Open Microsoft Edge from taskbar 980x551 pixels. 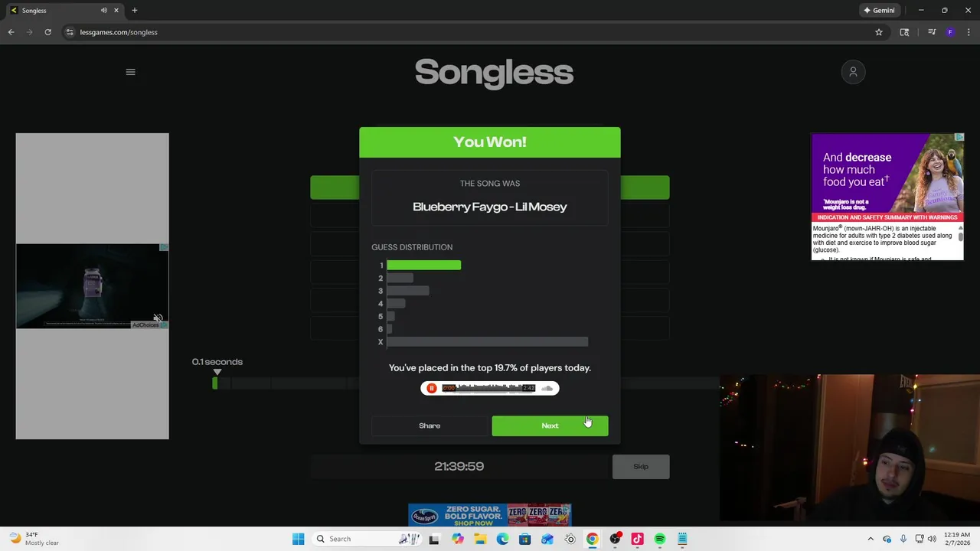(x=502, y=539)
